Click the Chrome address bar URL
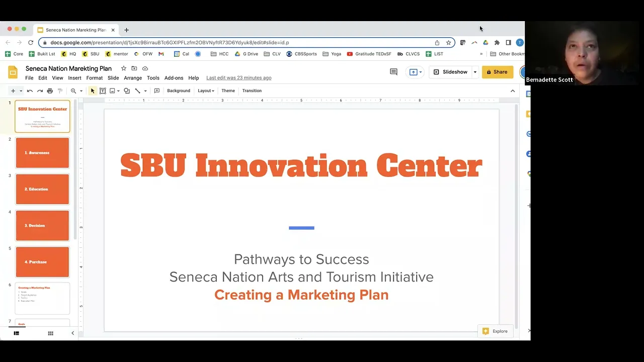The height and width of the screenshot is (362, 644). click(170, 43)
